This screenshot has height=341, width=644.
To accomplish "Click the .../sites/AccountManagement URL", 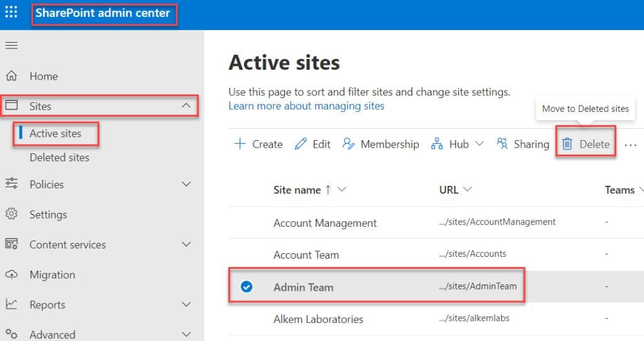I will [497, 222].
